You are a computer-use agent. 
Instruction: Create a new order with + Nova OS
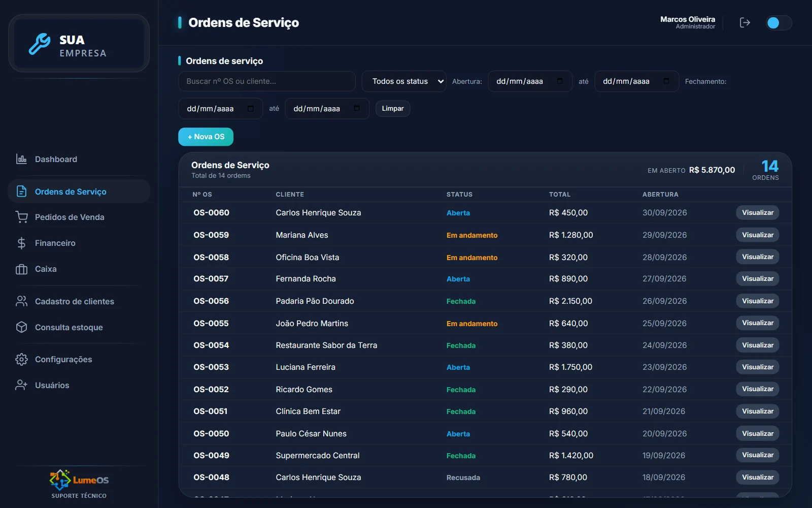[206, 137]
